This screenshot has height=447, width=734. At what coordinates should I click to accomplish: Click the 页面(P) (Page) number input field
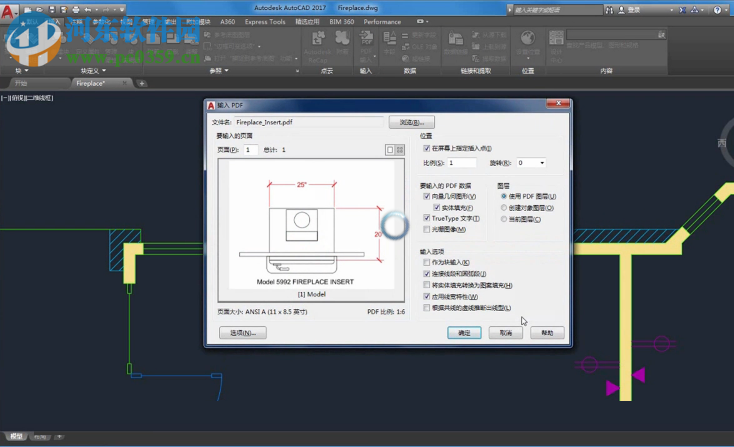(x=251, y=150)
